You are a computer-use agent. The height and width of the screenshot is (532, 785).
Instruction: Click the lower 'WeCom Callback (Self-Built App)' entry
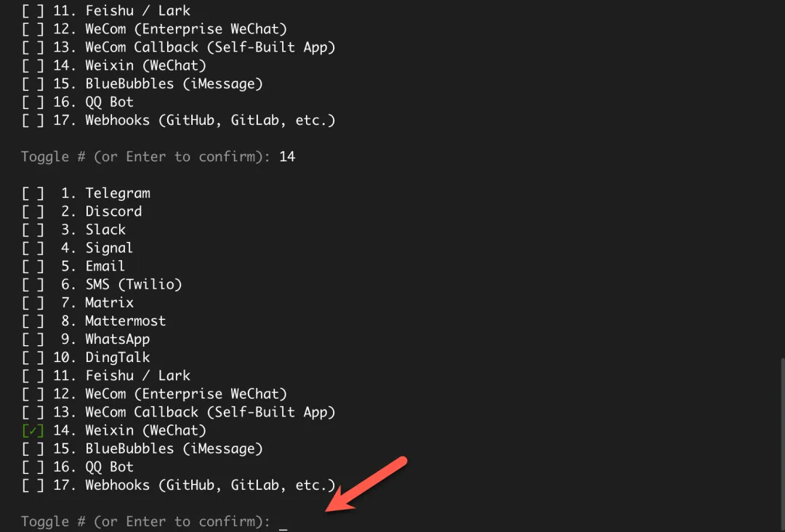point(210,412)
